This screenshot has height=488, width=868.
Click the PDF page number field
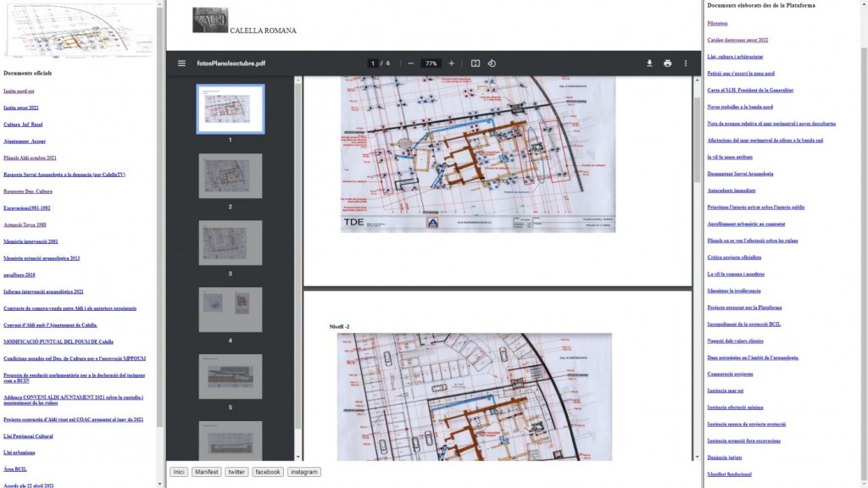click(x=372, y=64)
